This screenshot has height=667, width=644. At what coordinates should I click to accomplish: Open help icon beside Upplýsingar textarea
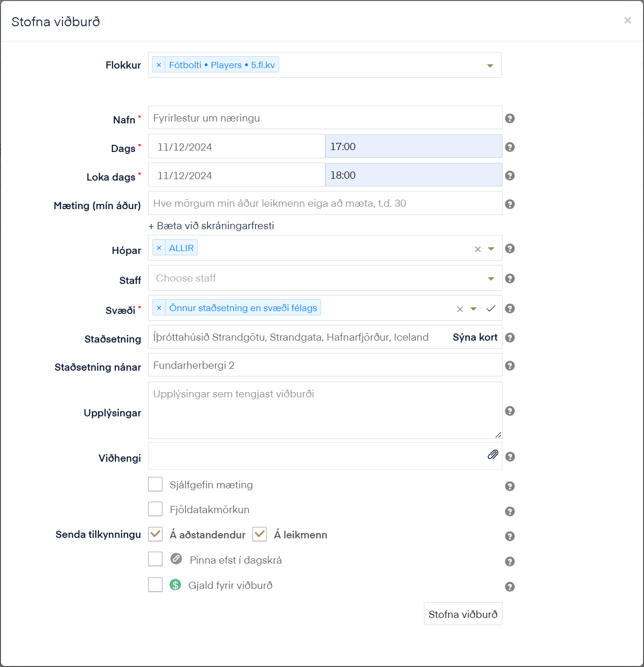point(510,411)
